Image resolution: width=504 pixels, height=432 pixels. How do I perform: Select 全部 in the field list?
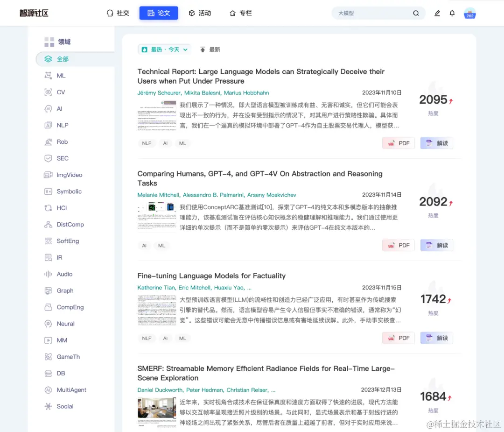(76, 59)
